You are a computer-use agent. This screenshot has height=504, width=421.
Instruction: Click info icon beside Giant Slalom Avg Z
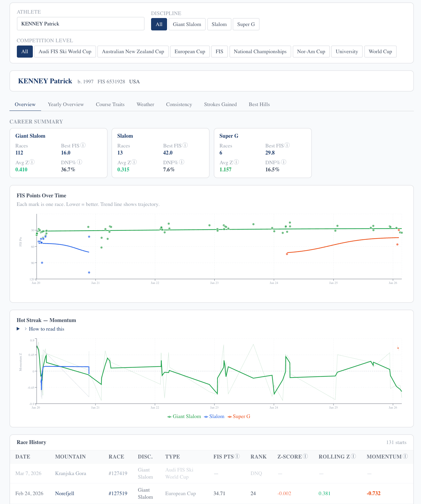(32, 162)
